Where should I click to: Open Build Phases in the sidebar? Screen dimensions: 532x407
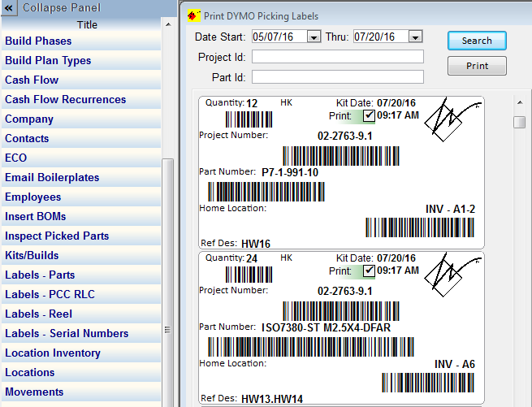[x=81, y=41]
